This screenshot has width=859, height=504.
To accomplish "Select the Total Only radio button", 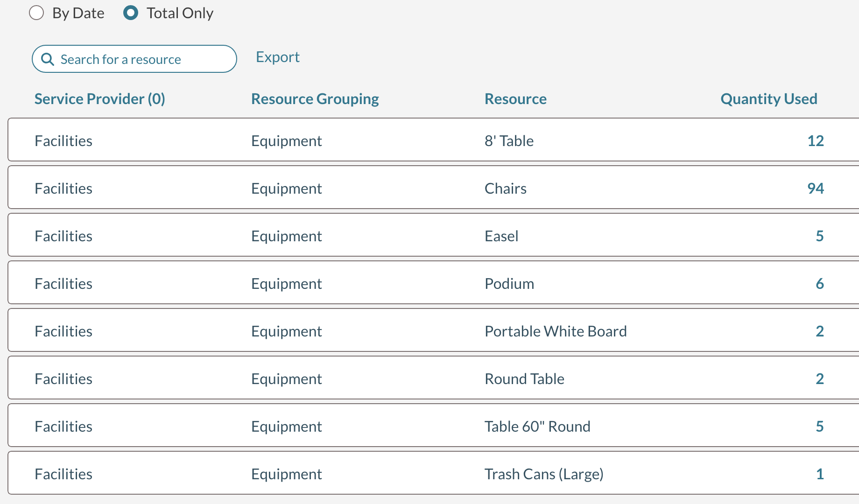I will [131, 13].
